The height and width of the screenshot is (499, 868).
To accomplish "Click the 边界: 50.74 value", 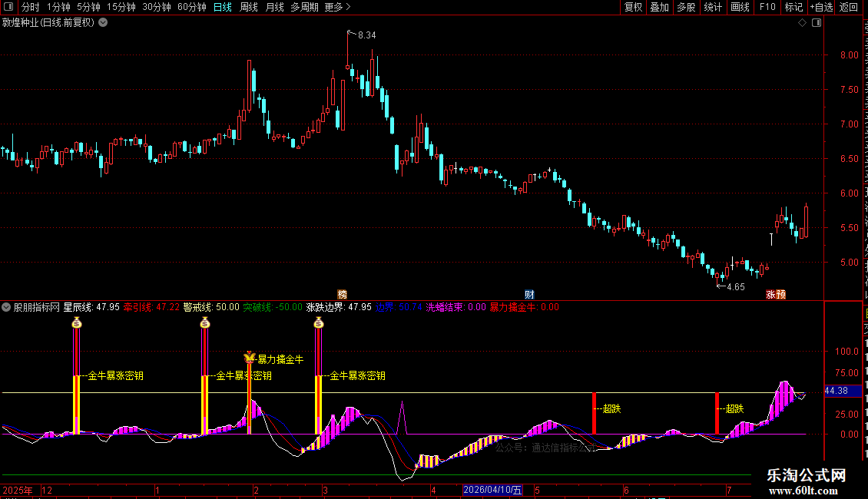I will coord(399,307).
